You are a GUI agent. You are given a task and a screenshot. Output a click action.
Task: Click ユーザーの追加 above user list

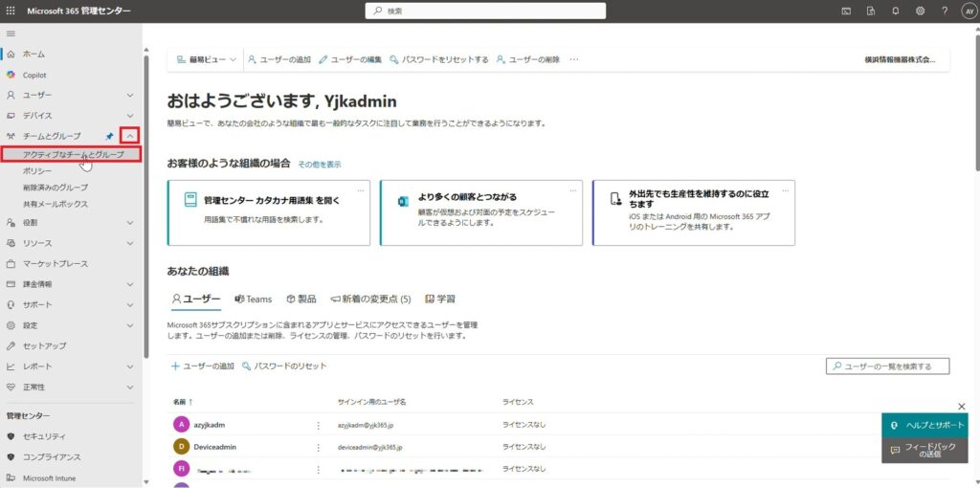click(x=203, y=366)
